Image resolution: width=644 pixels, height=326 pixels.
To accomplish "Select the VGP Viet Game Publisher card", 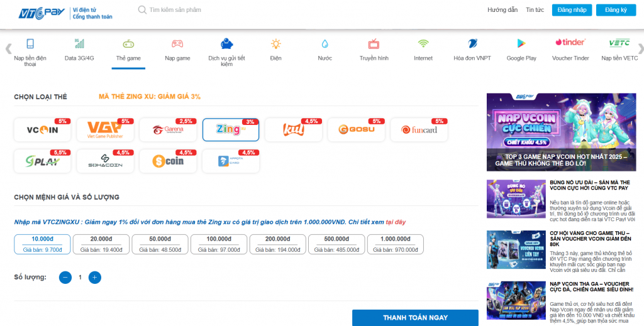I will [x=105, y=130].
